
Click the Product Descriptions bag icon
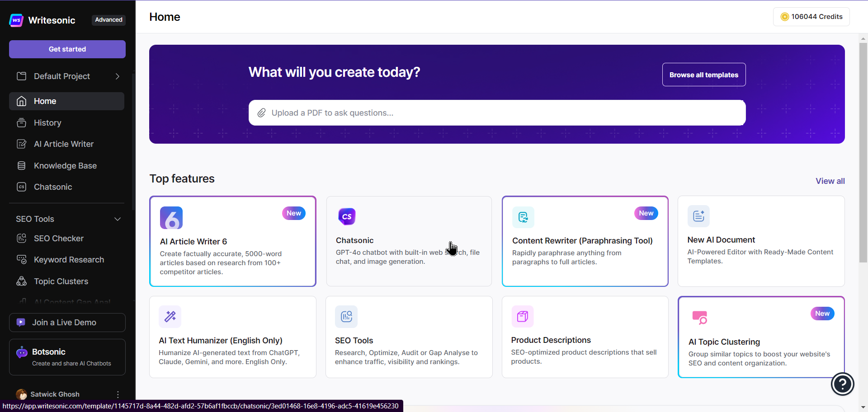coord(522,316)
